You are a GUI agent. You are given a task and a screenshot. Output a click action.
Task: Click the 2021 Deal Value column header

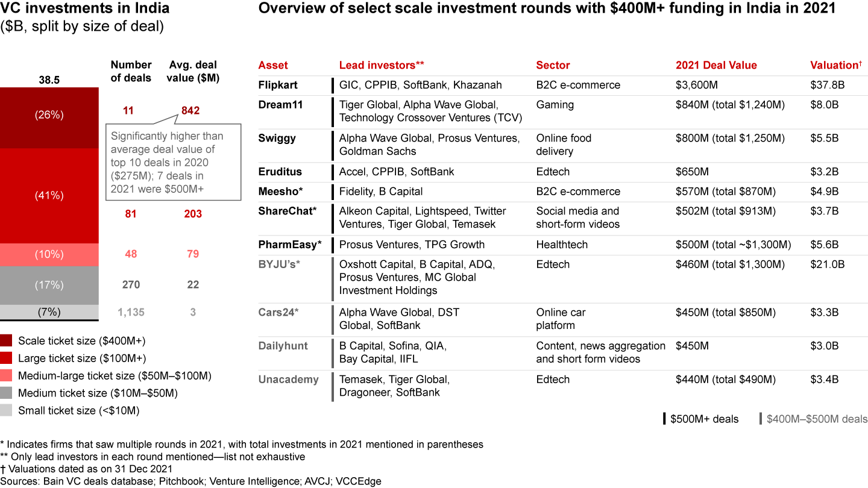pyautogui.click(x=716, y=65)
